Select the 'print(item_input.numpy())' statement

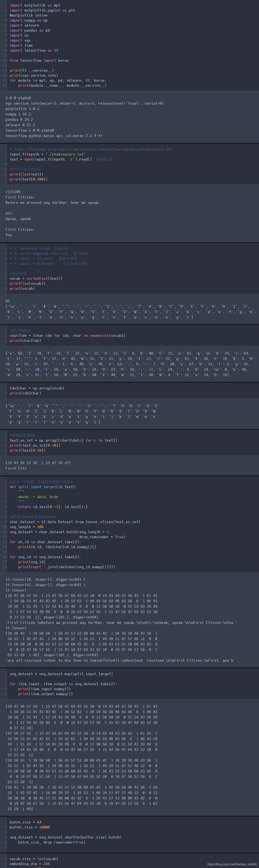[x=45, y=689]
